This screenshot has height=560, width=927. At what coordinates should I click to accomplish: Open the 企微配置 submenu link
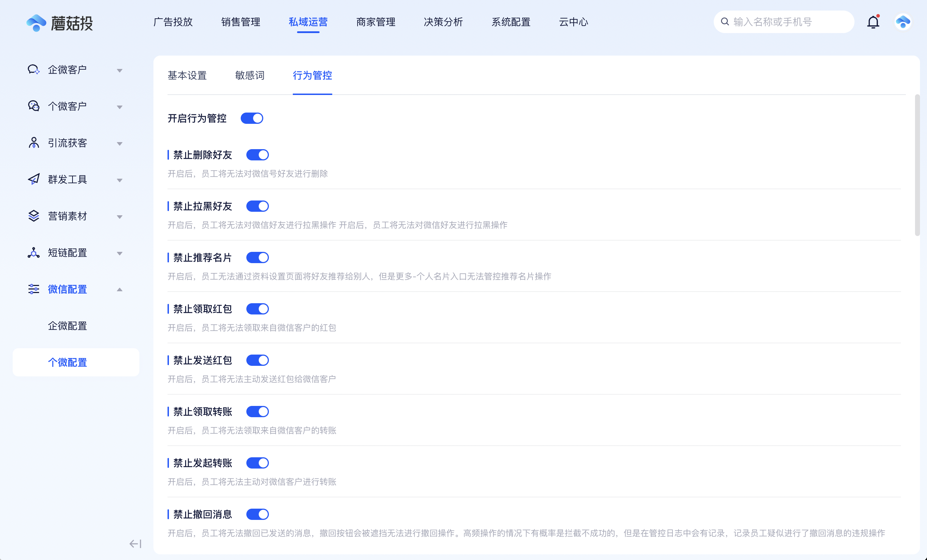[x=67, y=326]
